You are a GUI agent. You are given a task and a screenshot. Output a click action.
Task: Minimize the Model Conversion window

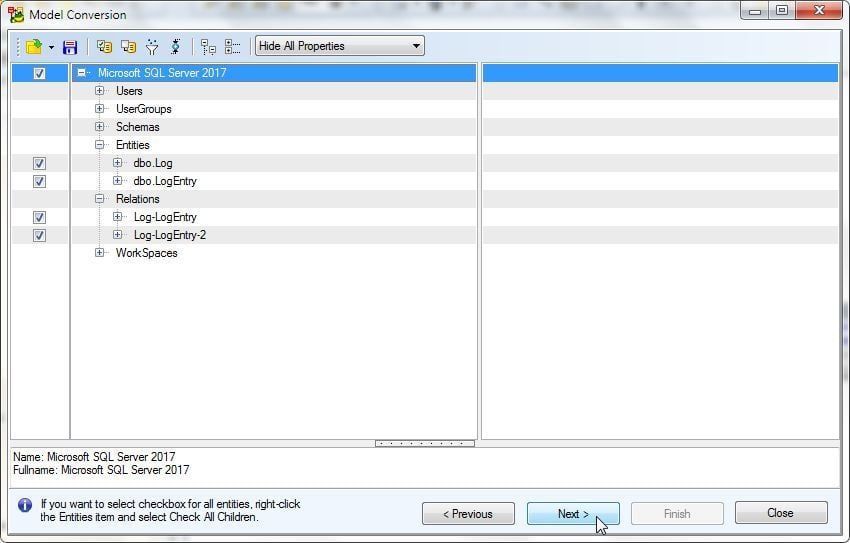tap(755, 11)
